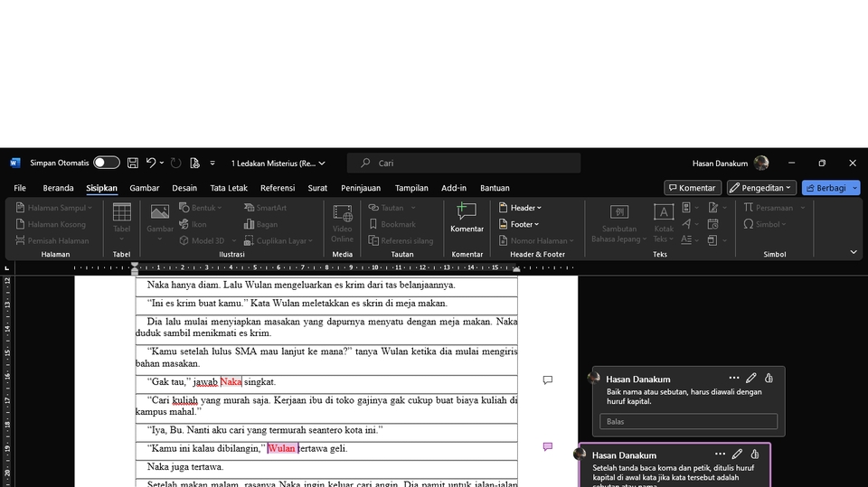
Task: Open Nomor Halaman page number dropdown
Action: [x=536, y=240]
